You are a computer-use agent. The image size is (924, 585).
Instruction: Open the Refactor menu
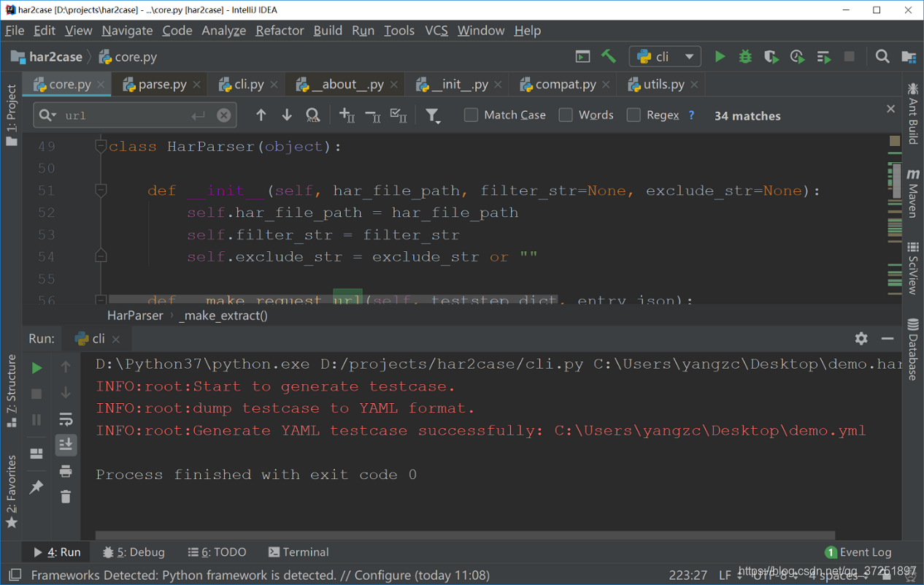click(x=280, y=31)
